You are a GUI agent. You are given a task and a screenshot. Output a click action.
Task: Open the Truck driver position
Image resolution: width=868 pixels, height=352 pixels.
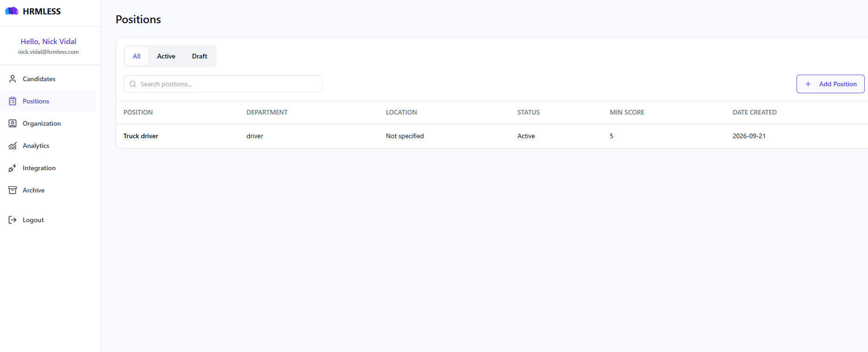pos(141,136)
